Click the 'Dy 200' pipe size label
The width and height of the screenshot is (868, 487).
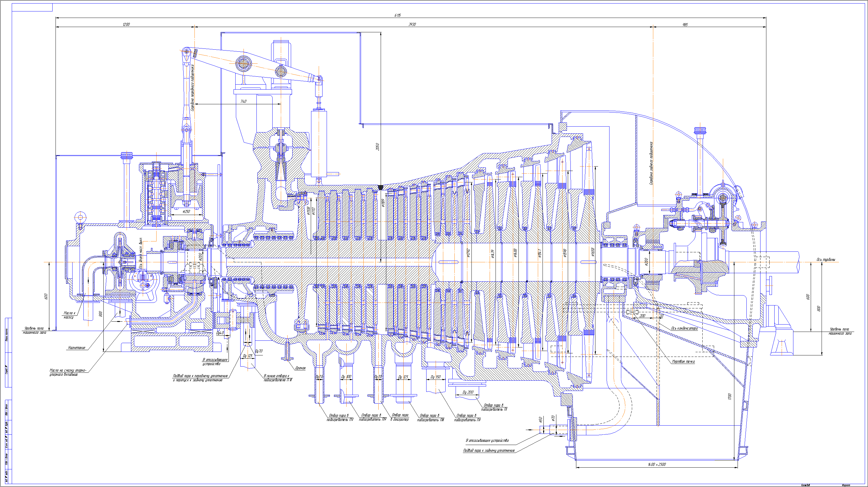[x=468, y=392]
